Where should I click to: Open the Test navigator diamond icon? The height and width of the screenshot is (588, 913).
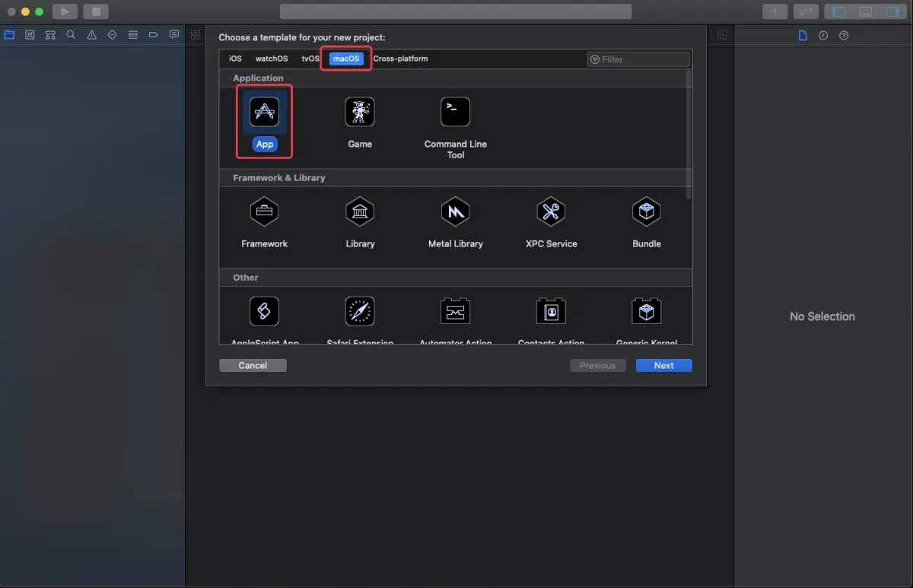pyautogui.click(x=113, y=35)
